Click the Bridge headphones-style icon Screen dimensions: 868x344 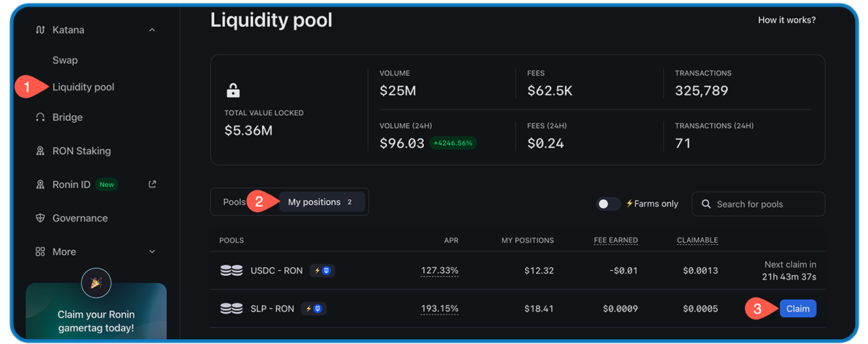pyautogui.click(x=41, y=117)
